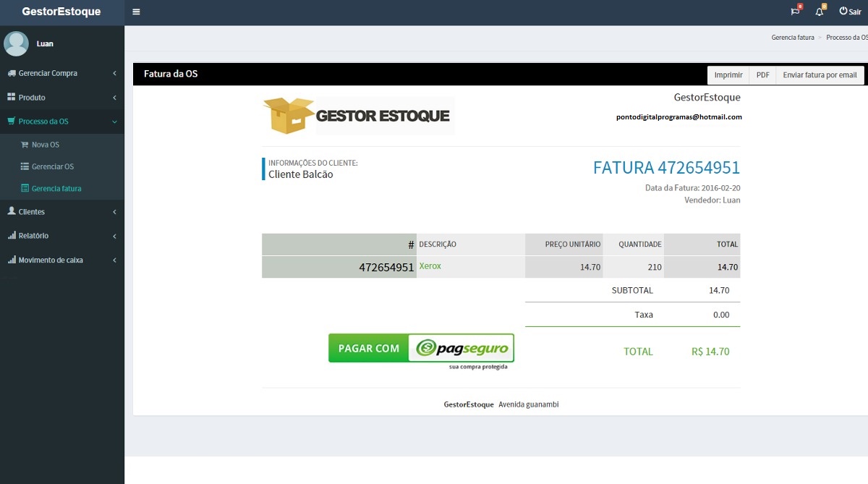Click the Relatório bar chart icon

point(12,235)
